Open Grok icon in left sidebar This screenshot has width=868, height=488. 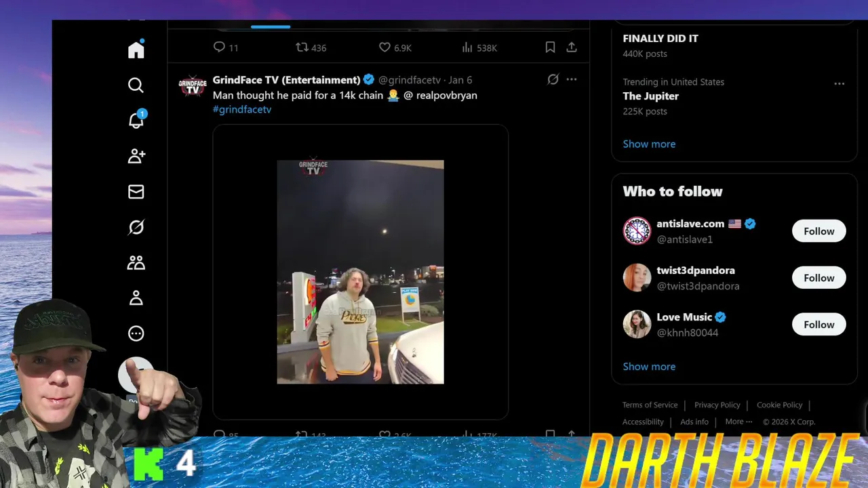(136, 227)
